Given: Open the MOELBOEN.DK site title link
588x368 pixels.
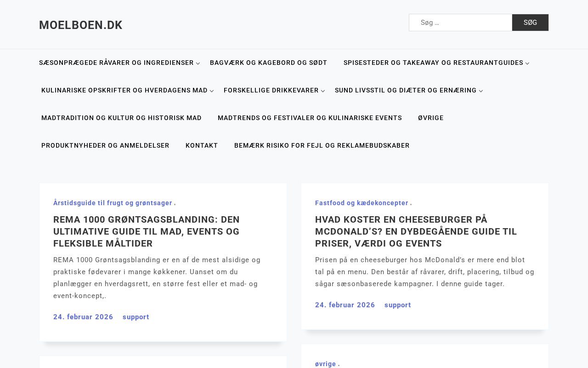Looking at the screenshot, I should 81,25.
